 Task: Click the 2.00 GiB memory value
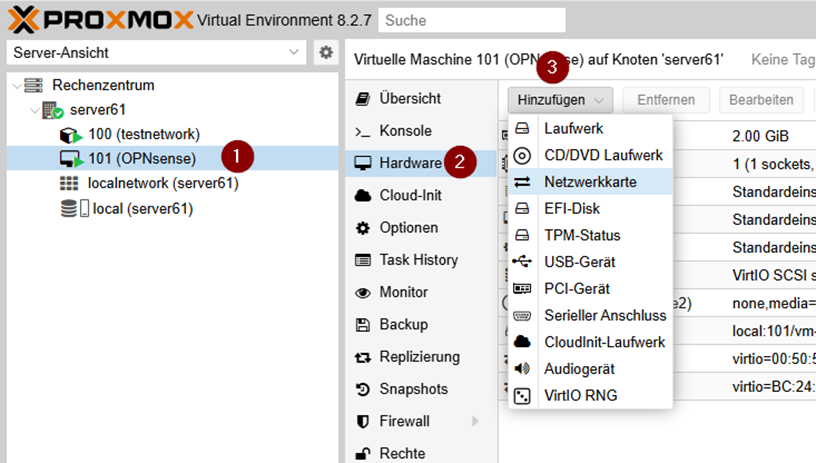tap(760, 136)
